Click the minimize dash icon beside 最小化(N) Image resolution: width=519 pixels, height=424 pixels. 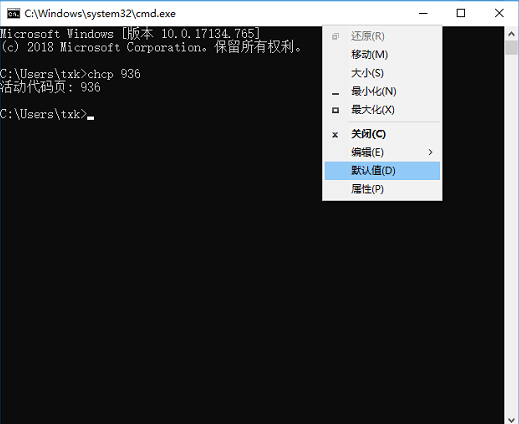pyautogui.click(x=335, y=94)
